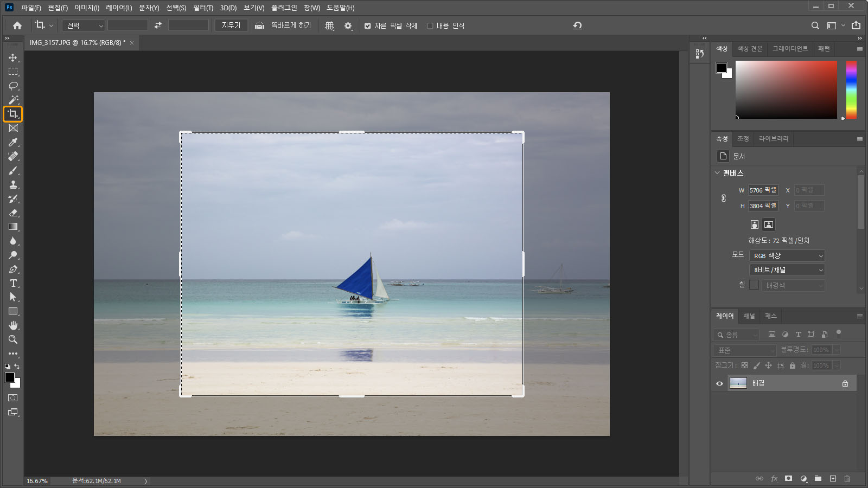
Task: Select the Rectangle shape tool
Action: 13,311
